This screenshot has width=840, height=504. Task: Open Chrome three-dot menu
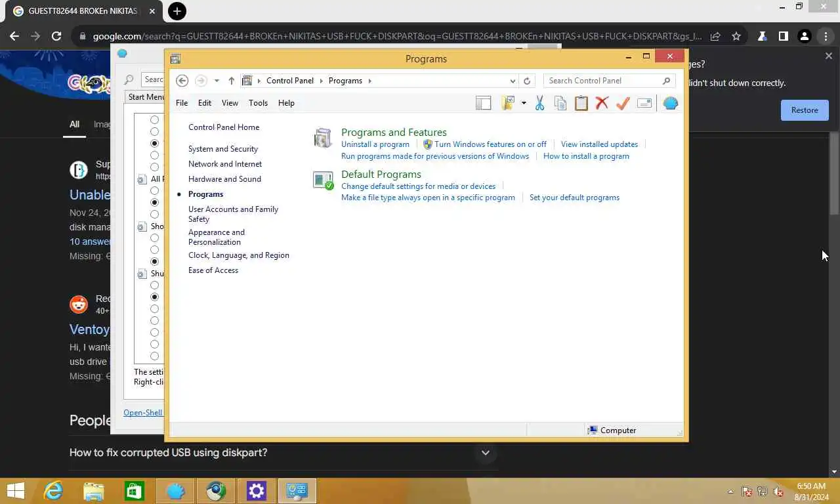[x=826, y=37]
